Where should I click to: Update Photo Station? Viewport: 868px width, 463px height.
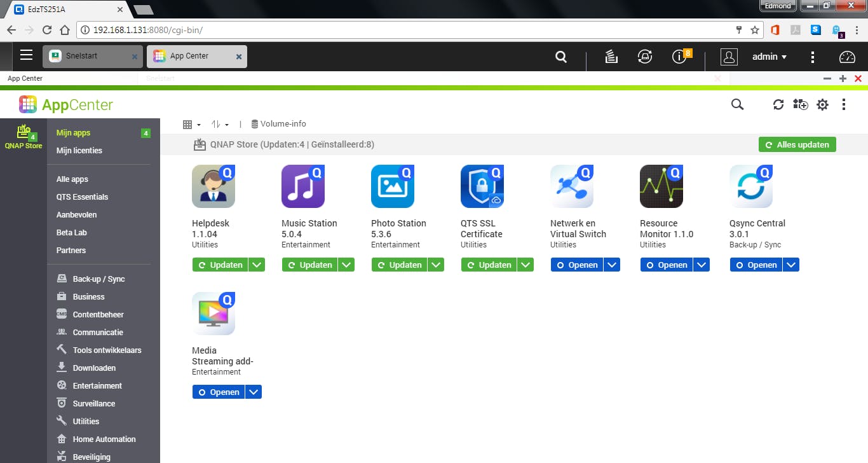click(399, 265)
